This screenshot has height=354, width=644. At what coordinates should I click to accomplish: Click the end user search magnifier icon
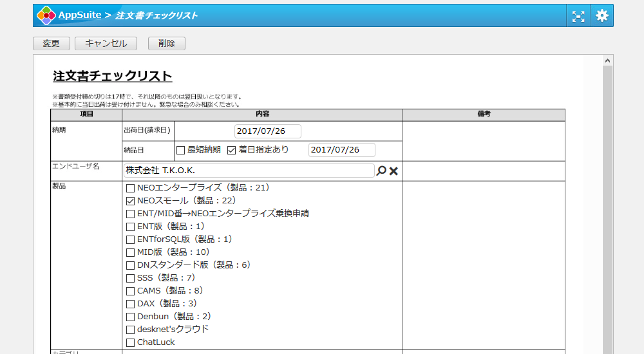coord(381,171)
